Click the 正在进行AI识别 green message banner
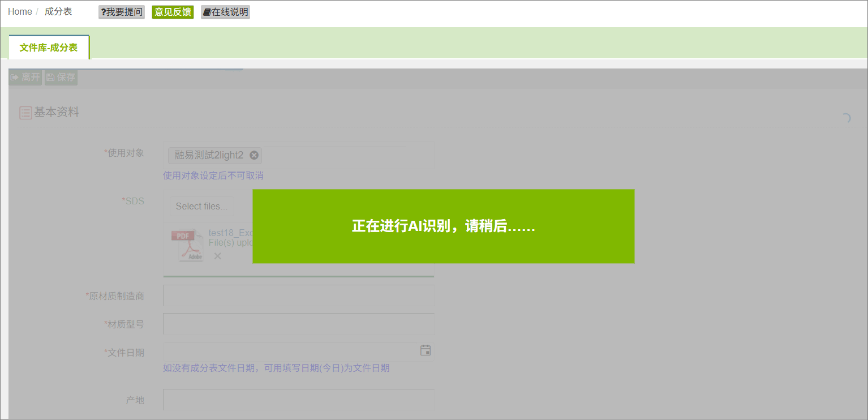Screen dimensions: 868x420 444,226
